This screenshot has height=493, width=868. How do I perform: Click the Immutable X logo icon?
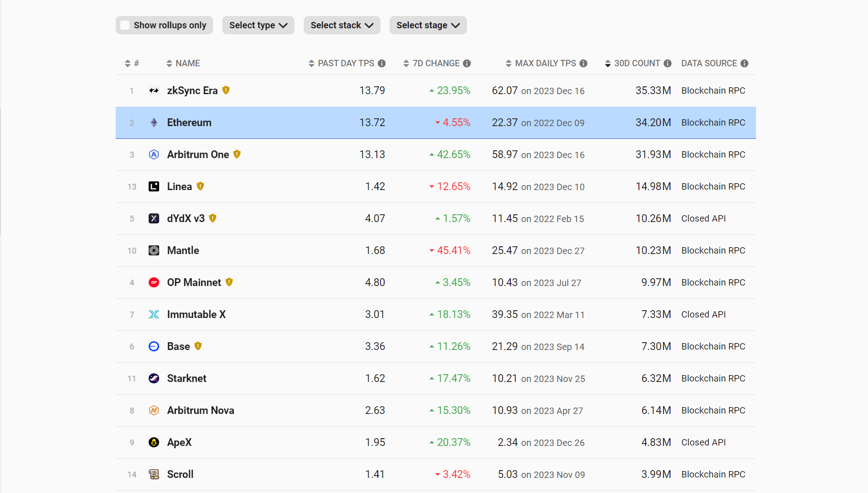(154, 314)
